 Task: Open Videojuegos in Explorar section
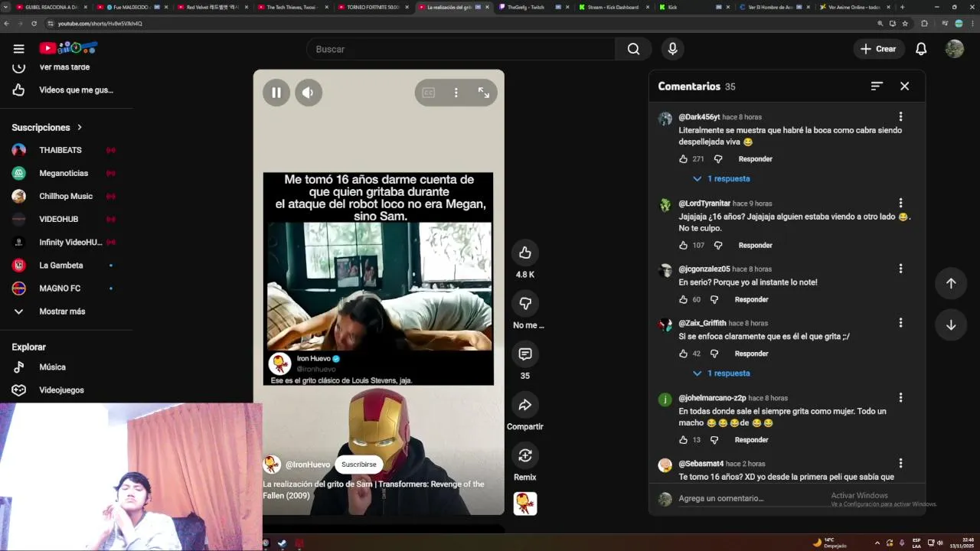tap(61, 390)
